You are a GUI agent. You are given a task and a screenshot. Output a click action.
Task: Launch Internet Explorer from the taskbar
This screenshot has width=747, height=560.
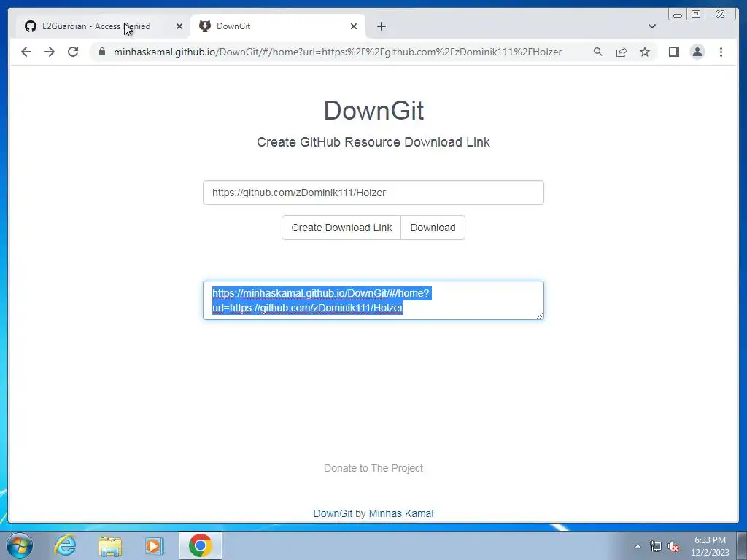point(65,545)
